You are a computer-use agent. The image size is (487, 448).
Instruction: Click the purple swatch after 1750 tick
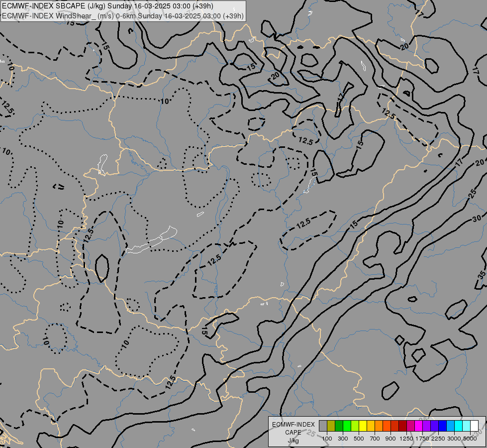point(427,426)
